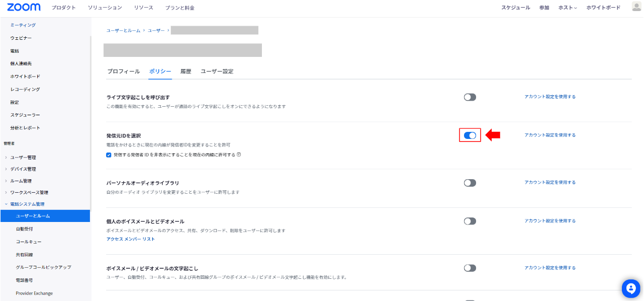Open プランと料金 in top navigation
The width and height of the screenshot is (644, 301).
(179, 8)
